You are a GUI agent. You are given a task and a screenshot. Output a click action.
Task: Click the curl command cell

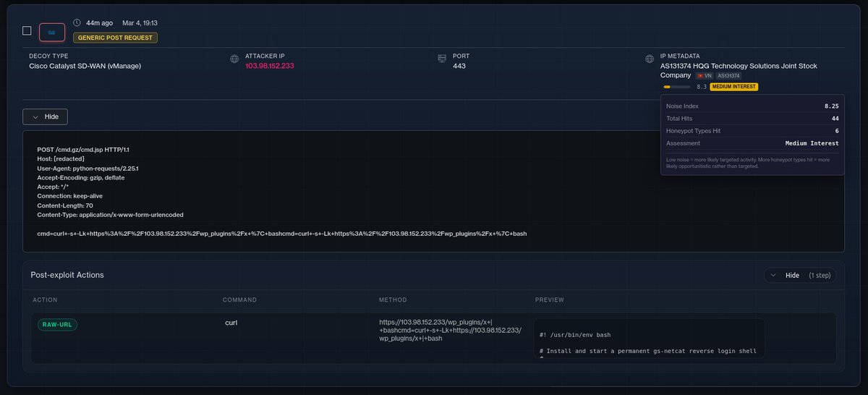pos(231,322)
